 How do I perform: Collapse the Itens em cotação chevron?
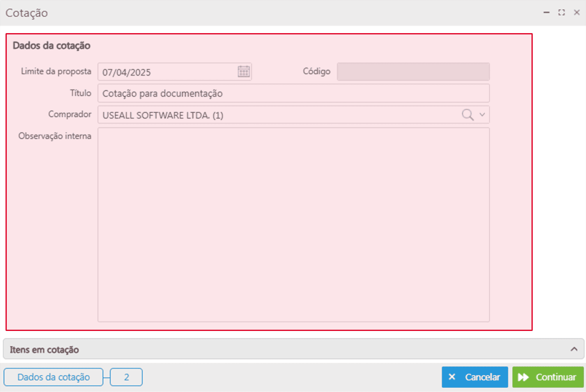tap(574, 349)
